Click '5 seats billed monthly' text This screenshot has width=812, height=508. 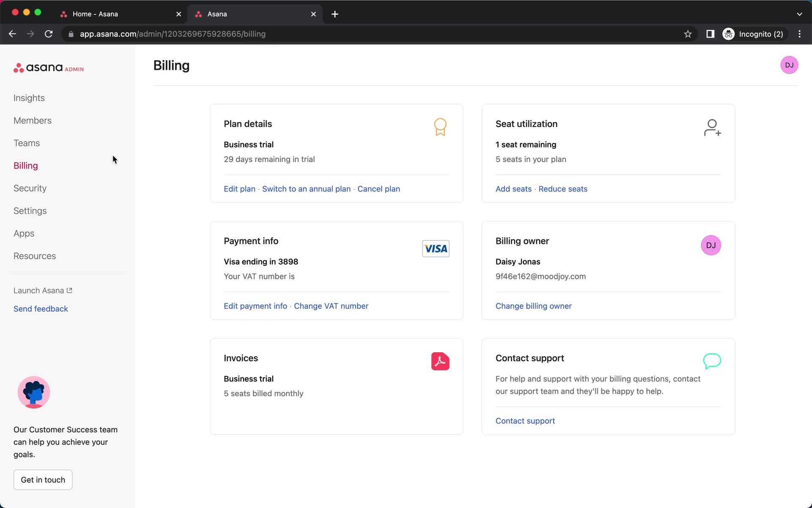coord(263,393)
